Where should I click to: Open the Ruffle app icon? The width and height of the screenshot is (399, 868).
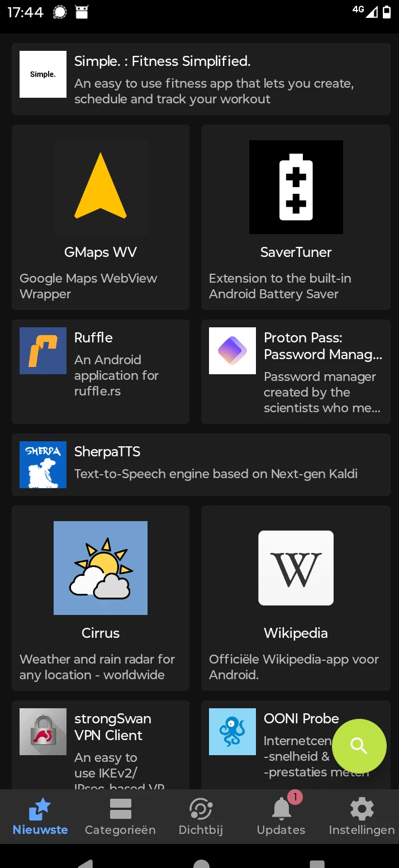(43, 351)
